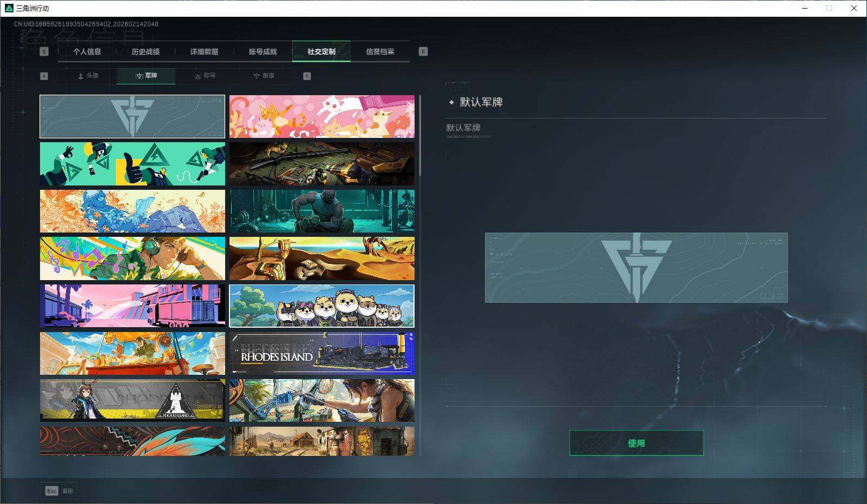Pick the gray anime girl Rhodes Island dog tag
The width and height of the screenshot is (867, 504).
tap(133, 401)
